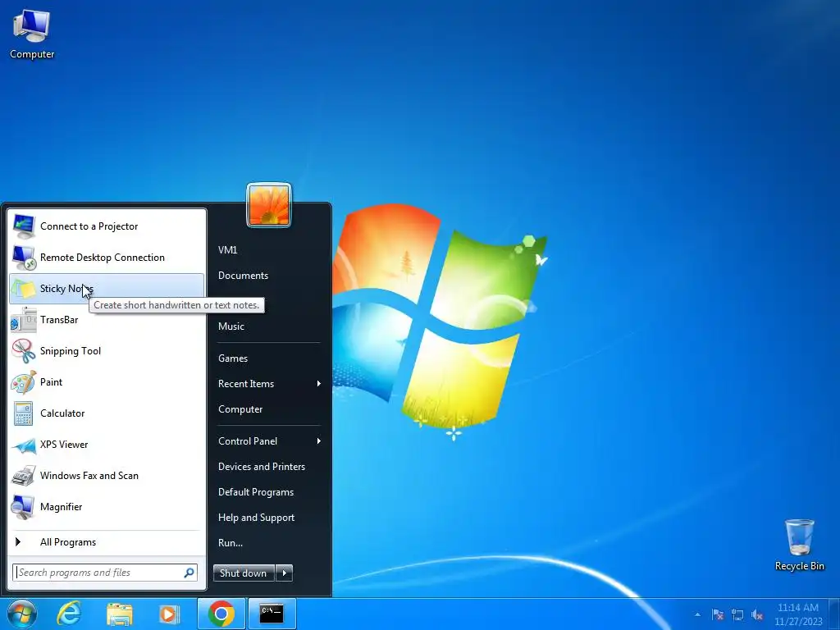Show hidden tray icons arrow
This screenshot has height=630, width=840.
697,614
